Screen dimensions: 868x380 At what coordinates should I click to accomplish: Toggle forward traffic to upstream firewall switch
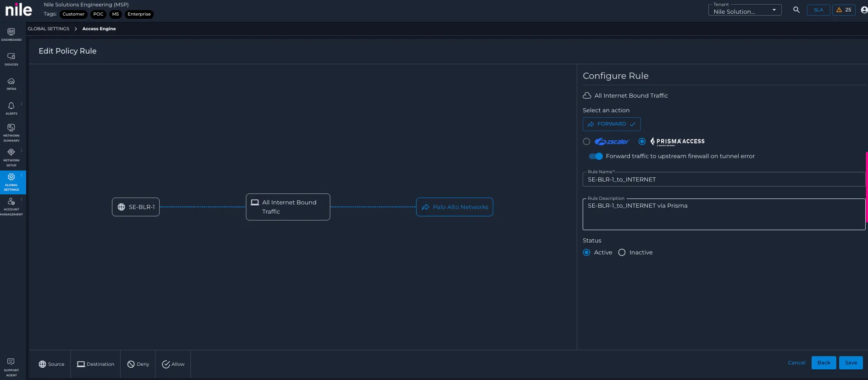click(596, 156)
